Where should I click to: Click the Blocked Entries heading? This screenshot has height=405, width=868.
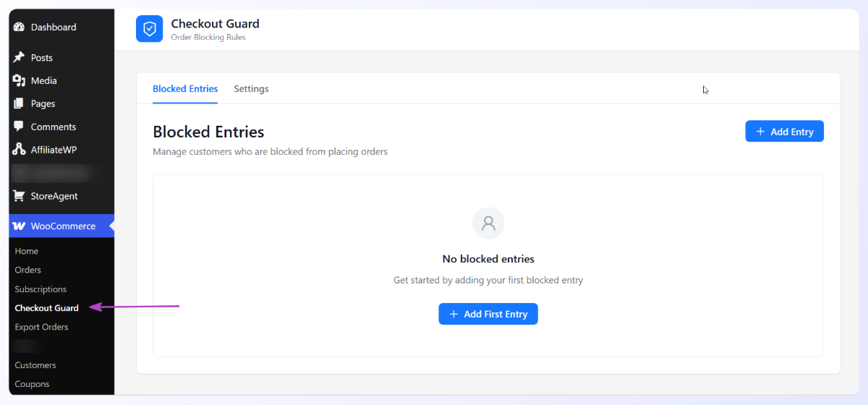(x=208, y=132)
